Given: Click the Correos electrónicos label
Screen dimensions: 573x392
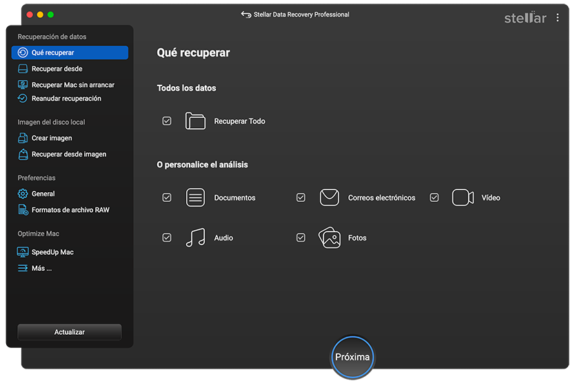Looking at the screenshot, I should (x=381, y=198).
